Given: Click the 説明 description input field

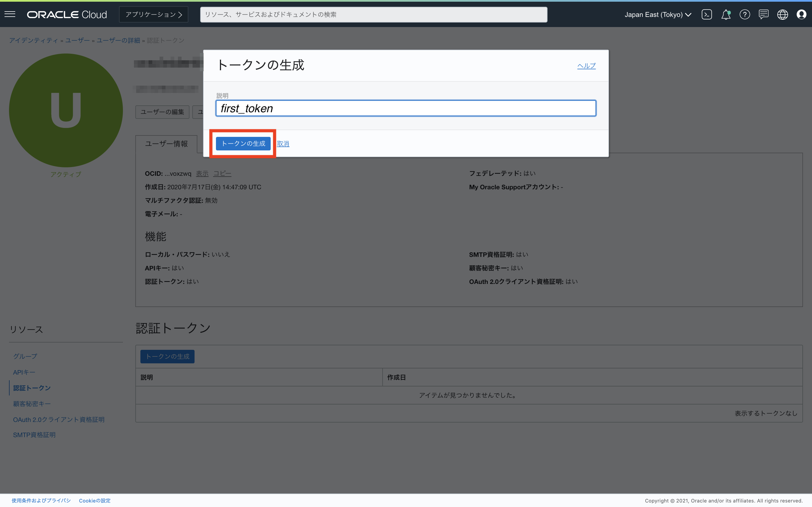Looking at the screenshot, I should (x=406, y=108).
